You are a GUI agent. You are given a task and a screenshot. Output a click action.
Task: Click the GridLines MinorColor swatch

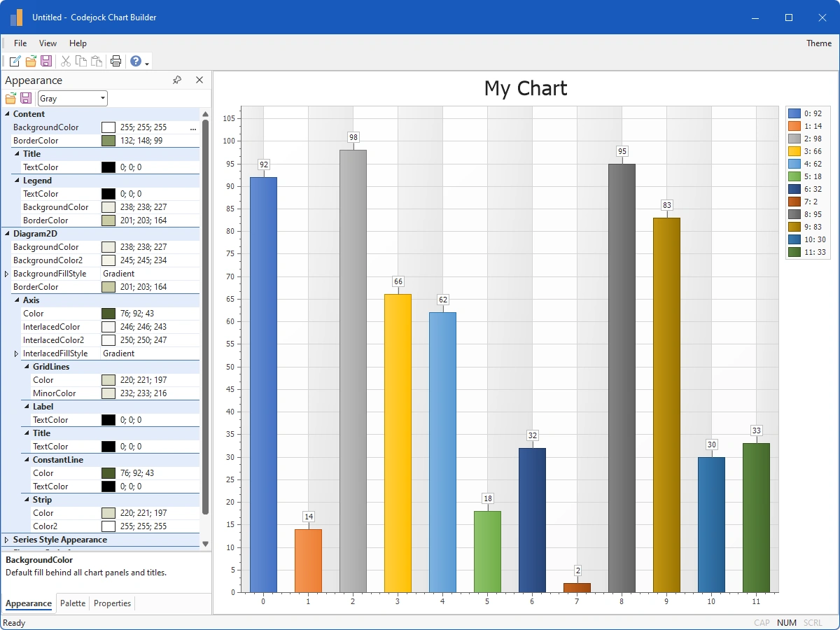point(108,393)
